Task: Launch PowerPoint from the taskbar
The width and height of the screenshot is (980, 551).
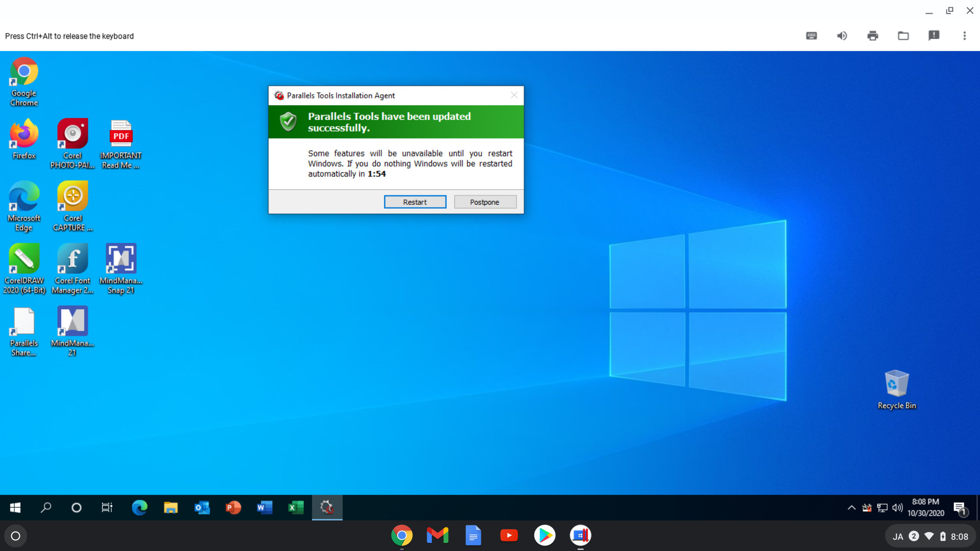Action: 233,508
